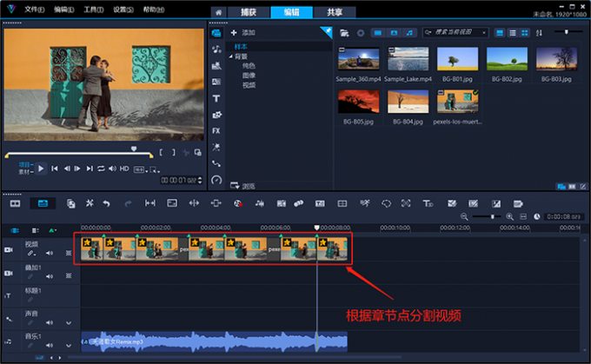Click the scissors split clip icon in preview
This screenshot has width=591, height=364.
tap(186, 152)
